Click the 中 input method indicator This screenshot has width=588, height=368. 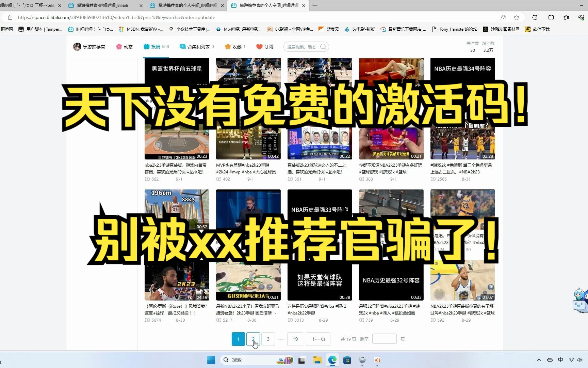coord(560,360)
